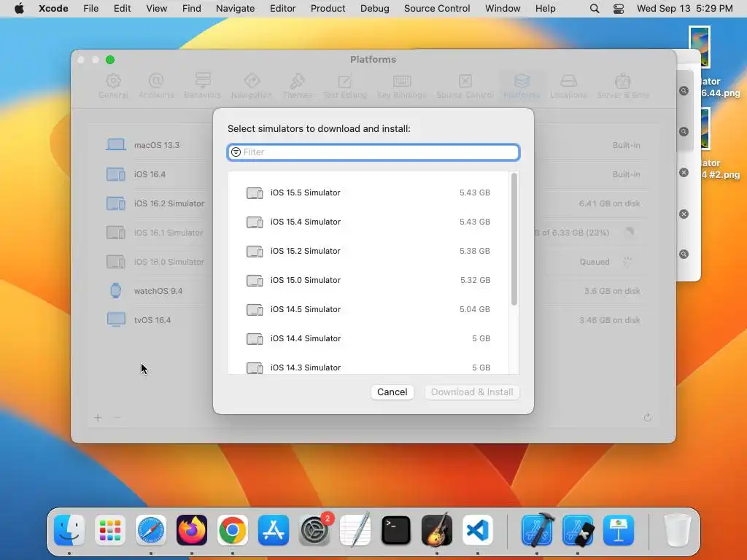This screenshot has width=747, height=560.
Task: Open the Product menu
Action: pos(328,9)
